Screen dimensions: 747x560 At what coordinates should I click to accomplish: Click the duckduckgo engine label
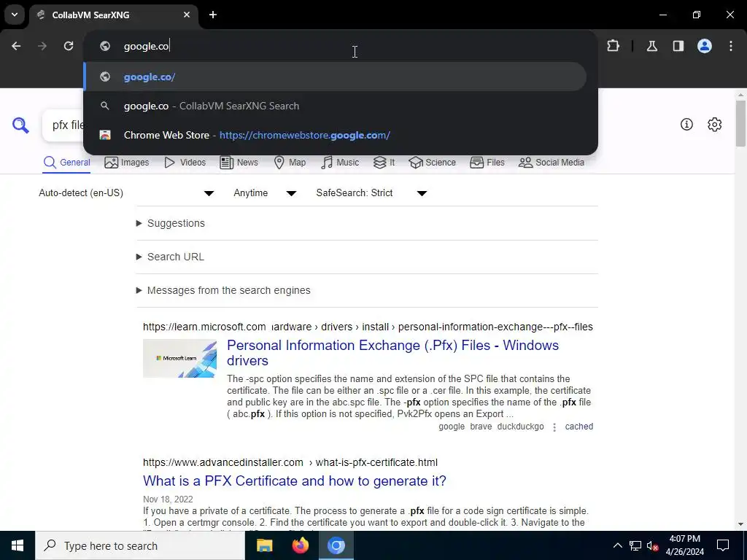tap(520, 427)
